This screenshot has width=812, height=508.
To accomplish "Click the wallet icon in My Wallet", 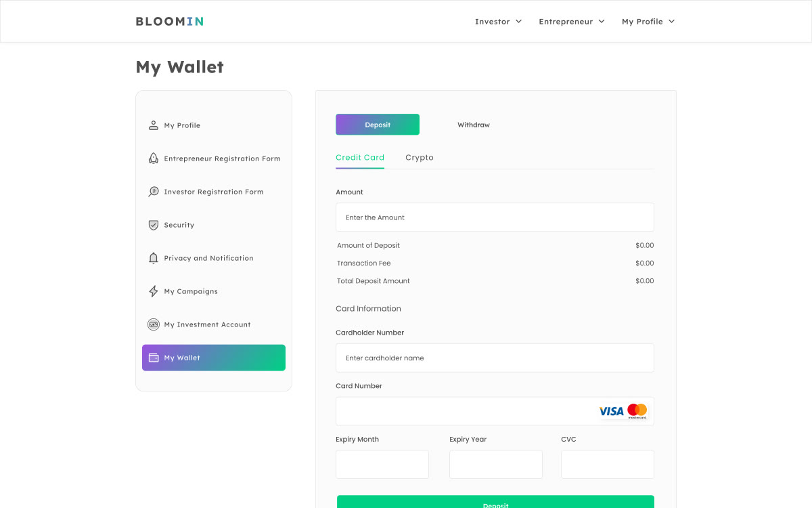I will (x=154, y=358).
